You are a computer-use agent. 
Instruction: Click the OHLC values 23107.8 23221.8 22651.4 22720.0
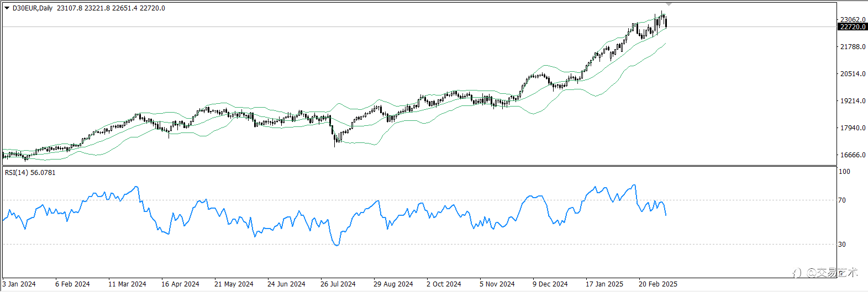[x=111, y=8]
